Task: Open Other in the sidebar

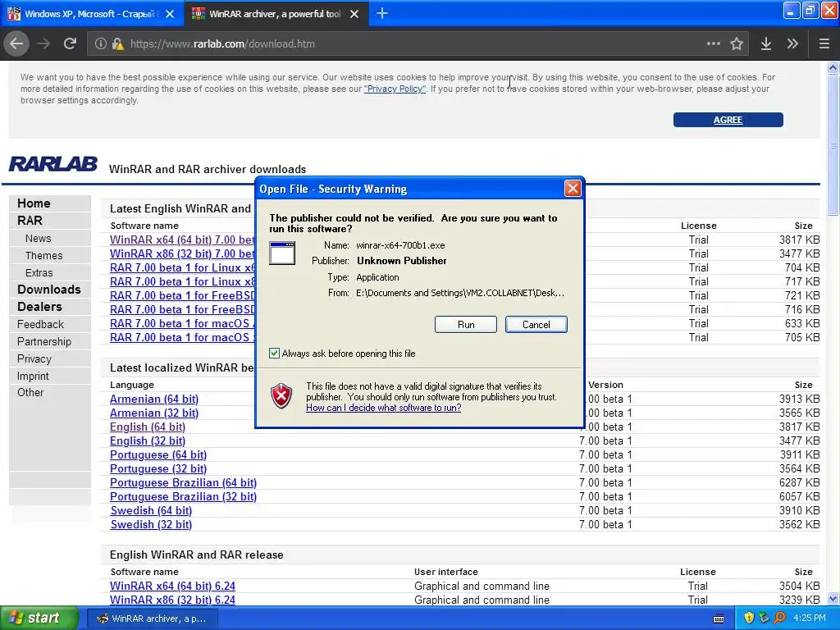Action: (30, 392)
